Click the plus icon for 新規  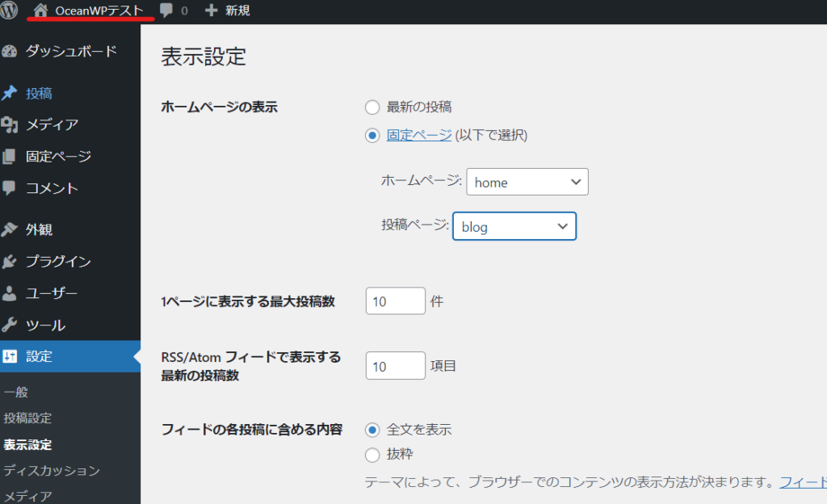211,10
